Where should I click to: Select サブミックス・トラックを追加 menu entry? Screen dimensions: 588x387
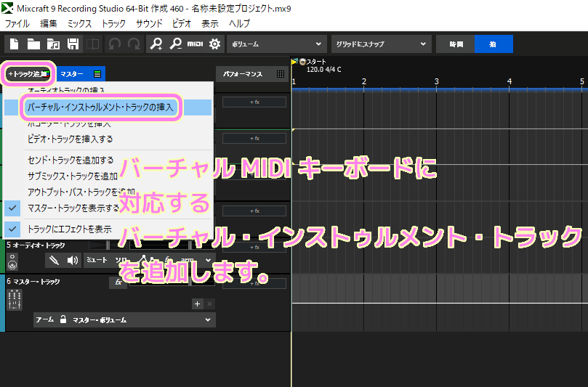(108, 176)
